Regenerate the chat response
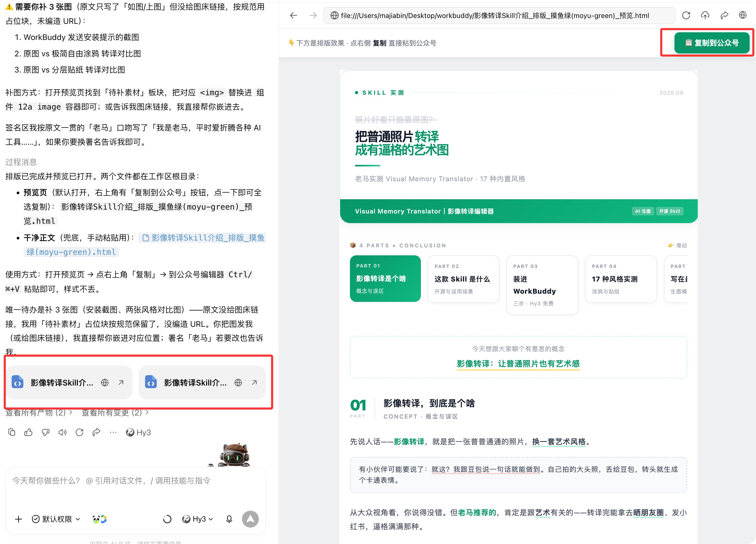The width and height of the screenshot is (756, 544). (79, 432)
